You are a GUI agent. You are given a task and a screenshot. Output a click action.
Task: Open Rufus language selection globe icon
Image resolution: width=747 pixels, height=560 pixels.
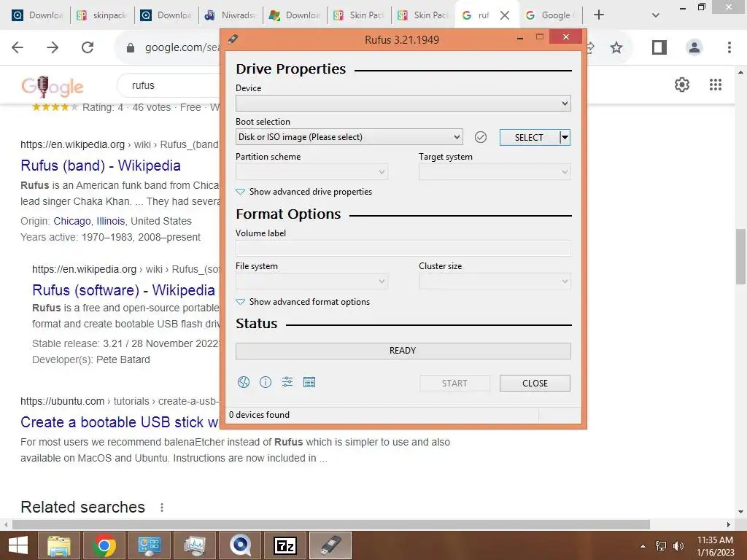click(244, 382)
